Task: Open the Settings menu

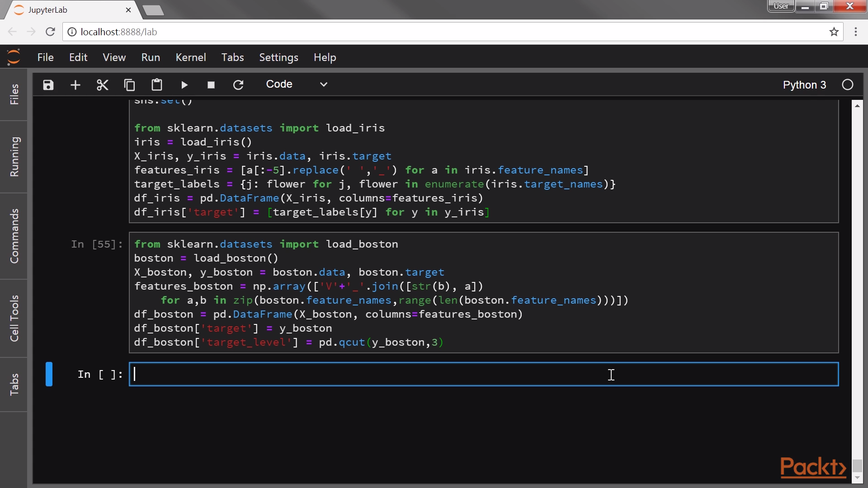Action: [x=278, y=57]
